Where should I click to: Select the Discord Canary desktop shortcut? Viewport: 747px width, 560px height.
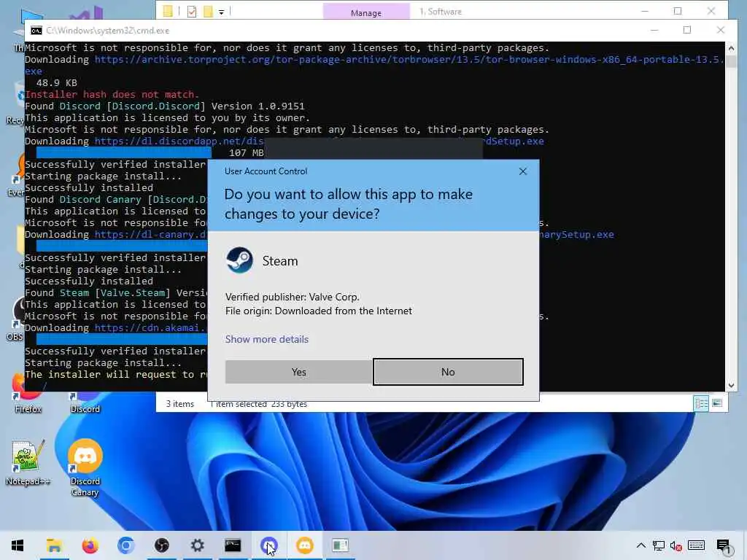tap(85, 467)
